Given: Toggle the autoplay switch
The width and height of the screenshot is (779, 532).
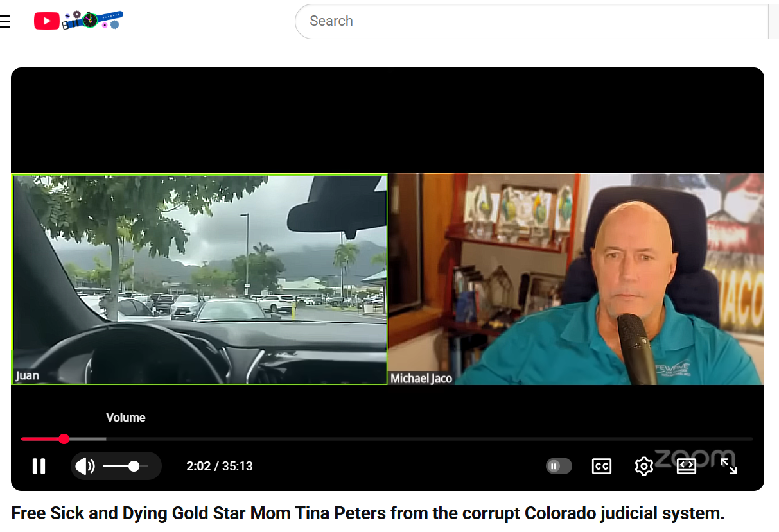Looking at the screenshot, I should click(559, 467).
